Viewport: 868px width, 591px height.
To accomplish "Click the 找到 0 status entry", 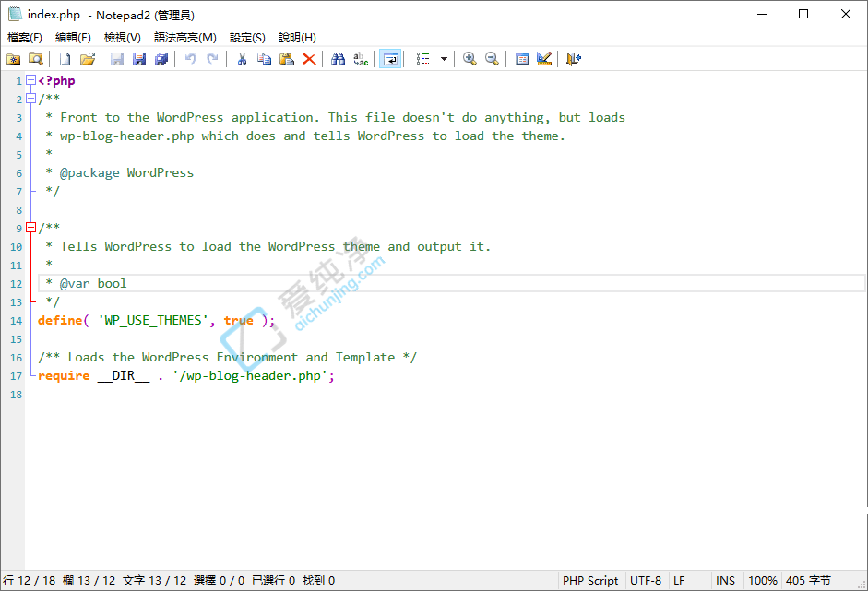I will click(x=318, y=581).
